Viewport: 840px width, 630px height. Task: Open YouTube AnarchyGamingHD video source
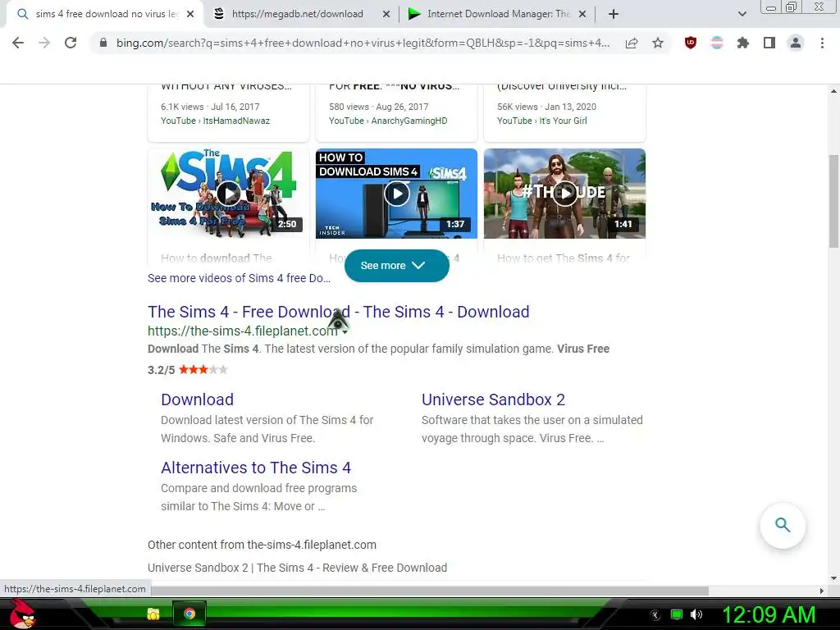click(388, 121)
